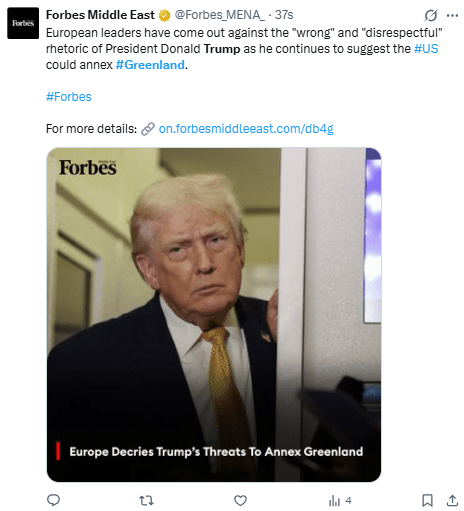Open Forbes Middle East profile avatar
Screen dimensions: 464x511
[23, 23]
